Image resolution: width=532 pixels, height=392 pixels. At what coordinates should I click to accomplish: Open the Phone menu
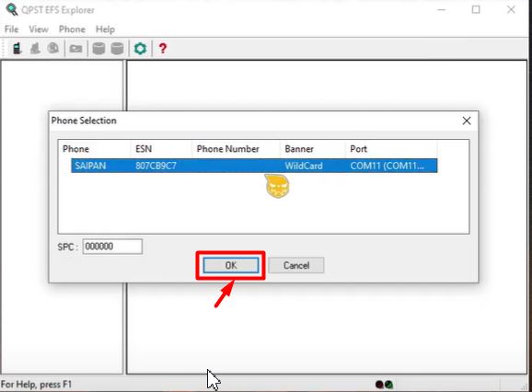(x=72, y=29)
